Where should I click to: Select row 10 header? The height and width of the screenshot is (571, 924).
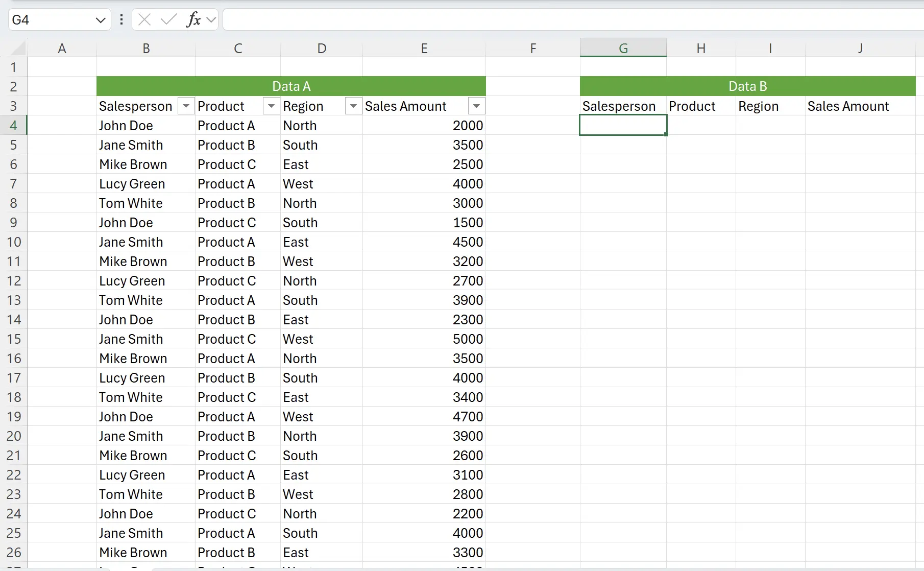pyautogui.click(x=14, y=242)
